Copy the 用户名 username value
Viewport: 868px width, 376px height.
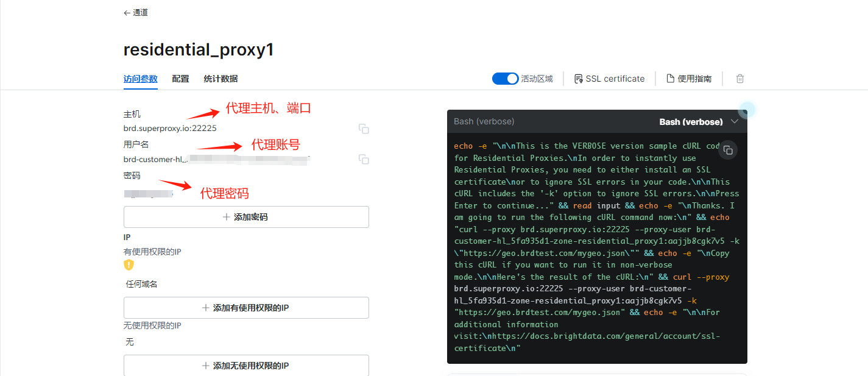pos(364,159)
